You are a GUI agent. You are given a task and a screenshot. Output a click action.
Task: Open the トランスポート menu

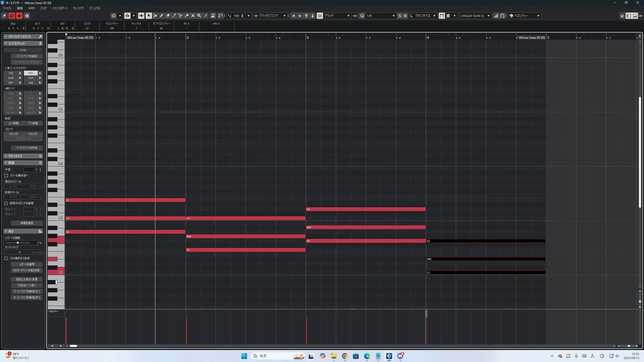(60, 8)
